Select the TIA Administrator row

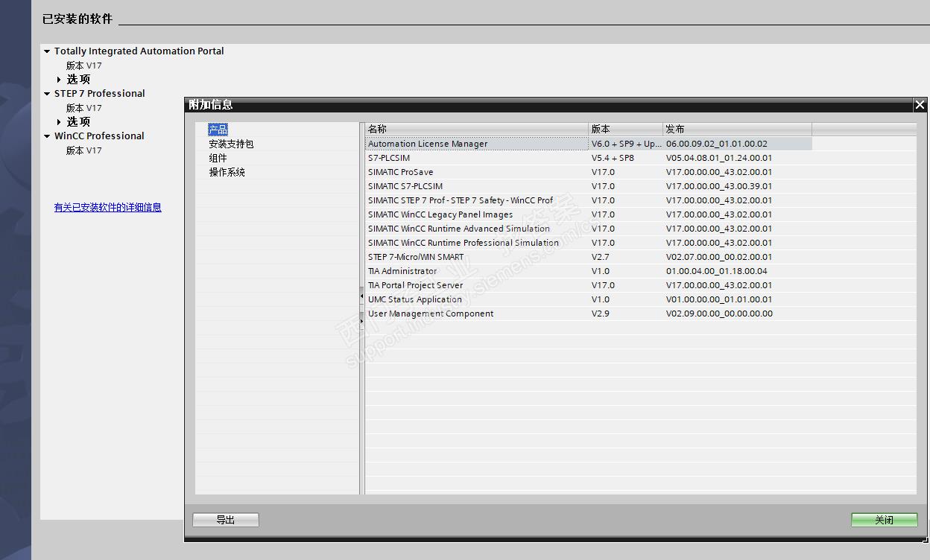[589, 271]
